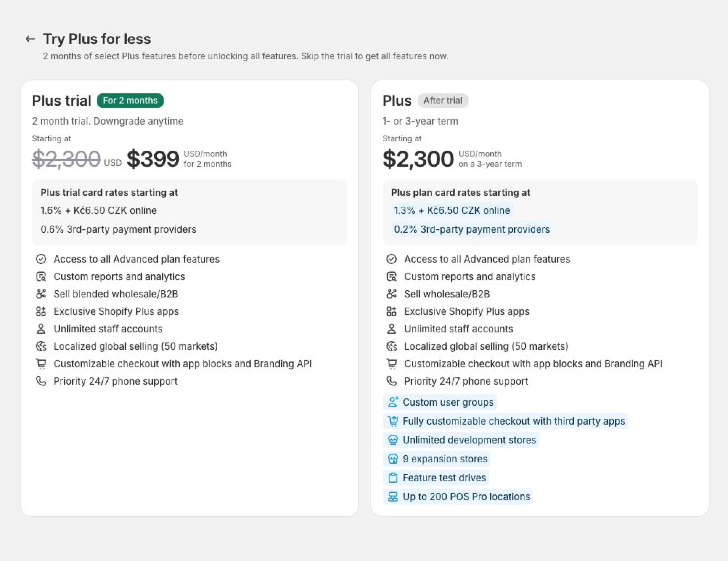The image size is (728, 561).
Task: Click the Custom reports and analytics icon
Action: point(41,277)
